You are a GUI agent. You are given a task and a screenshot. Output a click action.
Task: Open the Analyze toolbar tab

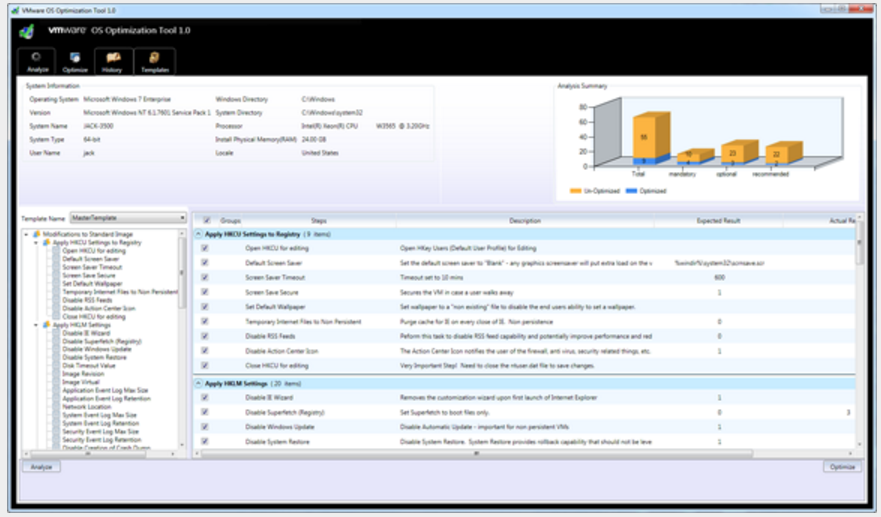[x=37, y=61]
